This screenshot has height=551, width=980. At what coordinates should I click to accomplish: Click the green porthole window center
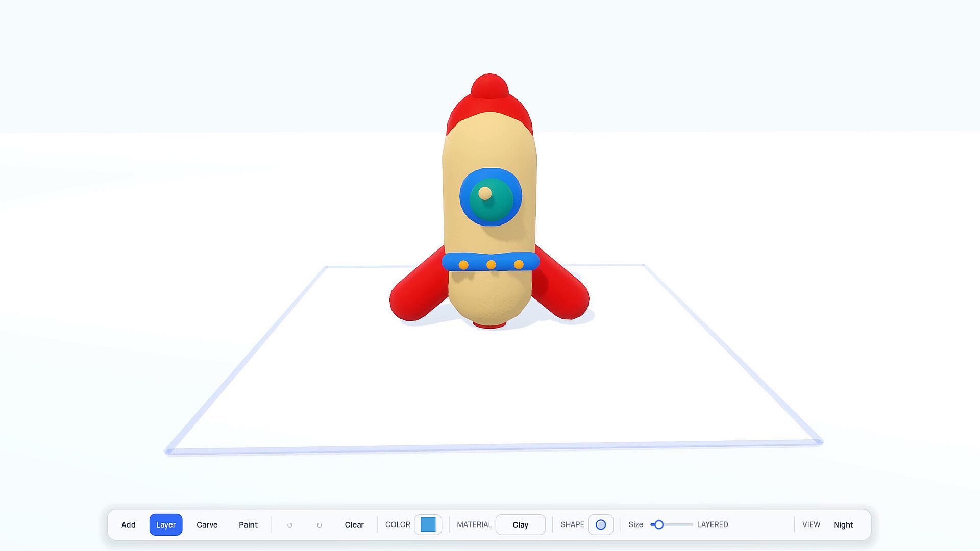click(x=491, y=198)
